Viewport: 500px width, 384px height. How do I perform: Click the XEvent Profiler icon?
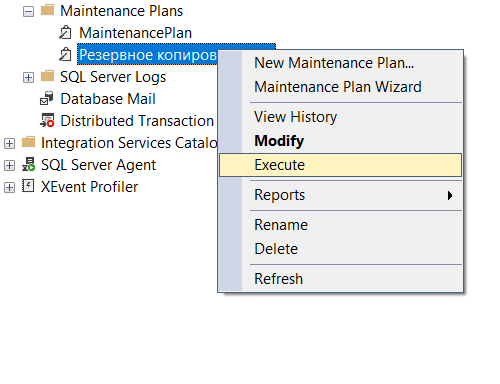pos(28,186)
